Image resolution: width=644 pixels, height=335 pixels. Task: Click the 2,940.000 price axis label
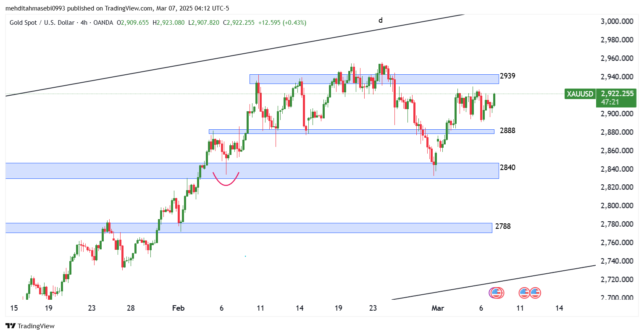pos(617,77)
